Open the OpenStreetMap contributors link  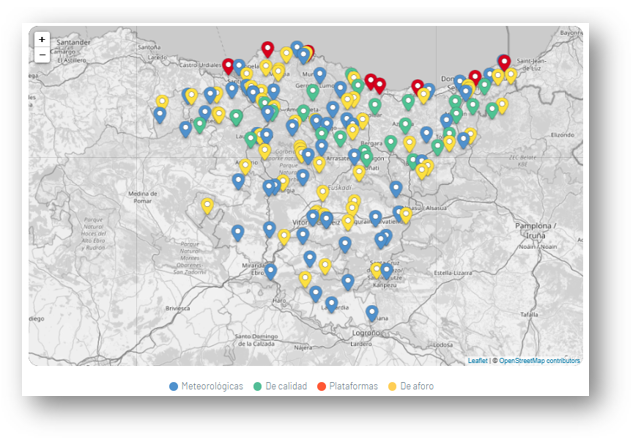538,361
